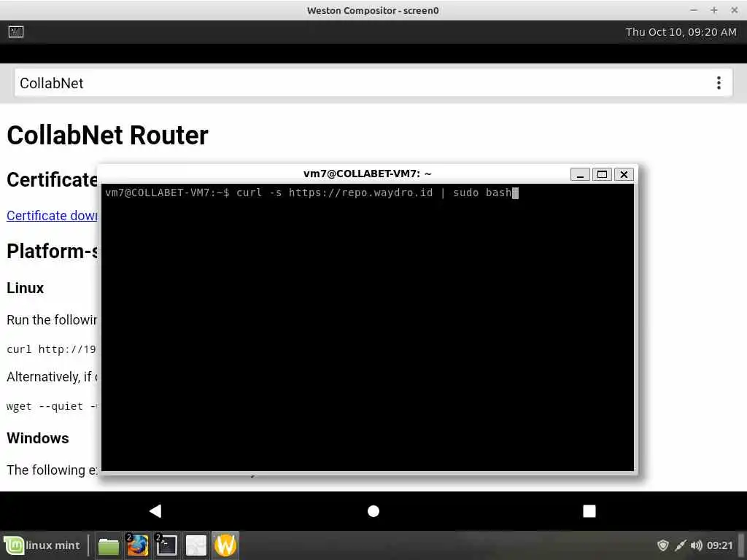Open the Linux Mint start menu

[42, 545]
